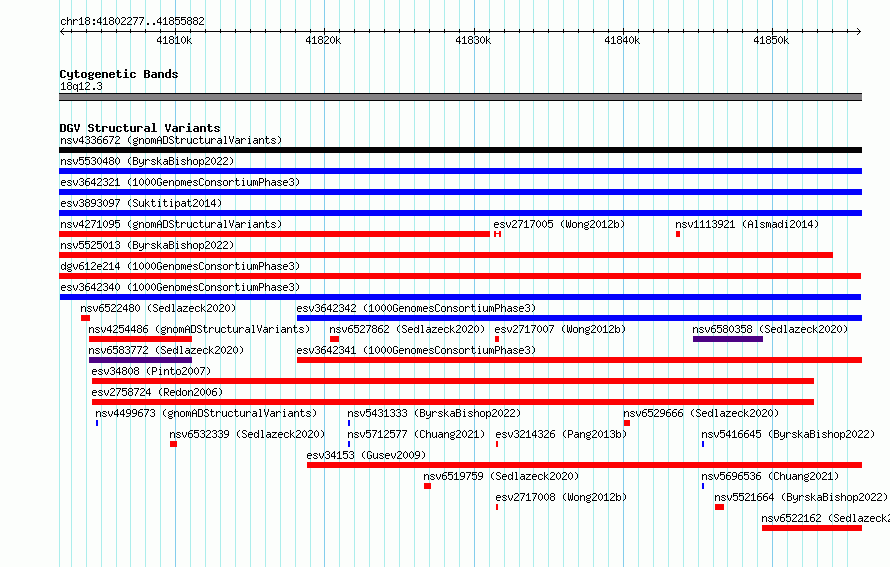Select the red bar under nsv4271095
890x567 pixels.
(274, 234)
